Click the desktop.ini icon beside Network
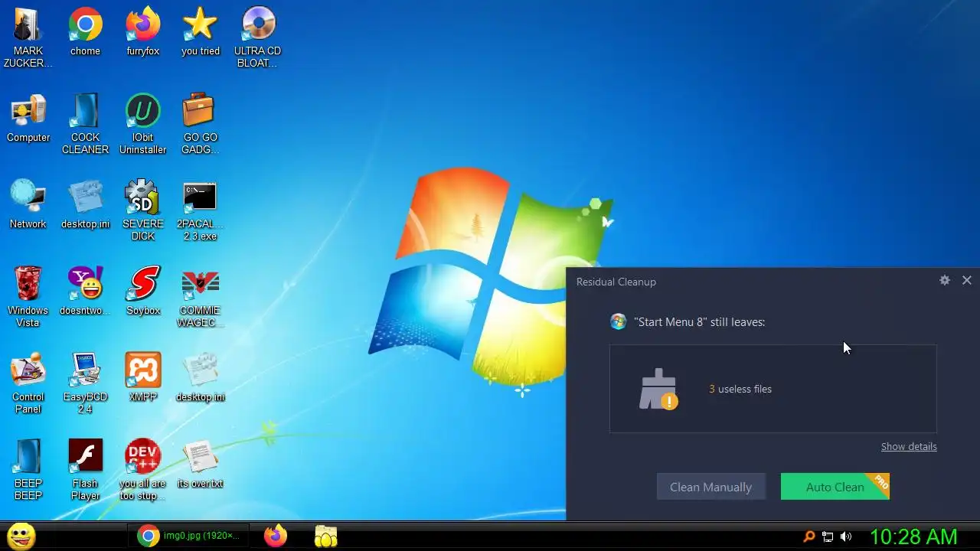Image resolution: width=980 pixels, height=551 pixels. [x=85, y=205]
